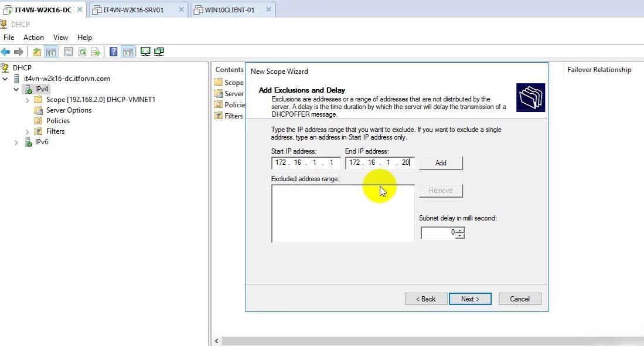Click the Add button for exclusion range
Screen dimensions: 644x346
[441, 163]
